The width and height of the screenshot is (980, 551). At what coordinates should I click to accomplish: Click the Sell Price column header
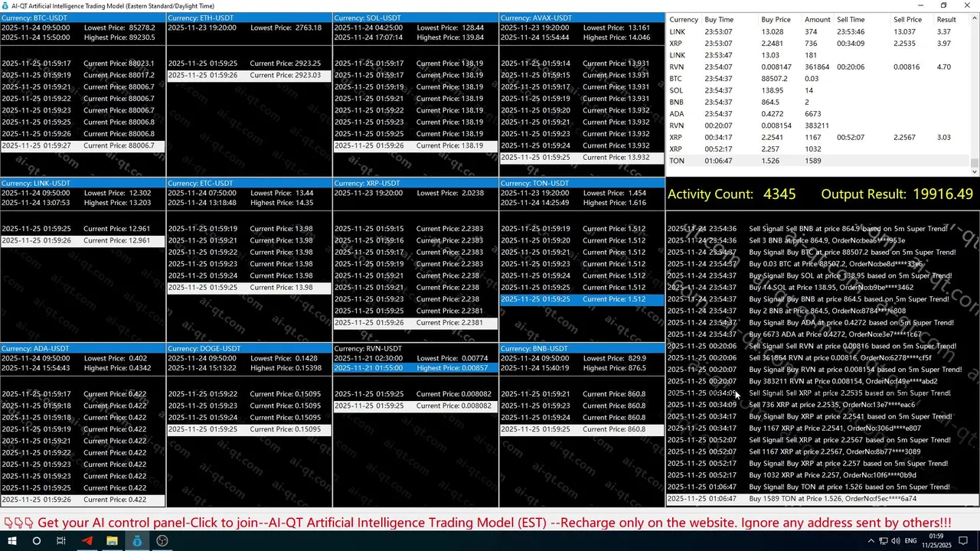coord(907,19)
